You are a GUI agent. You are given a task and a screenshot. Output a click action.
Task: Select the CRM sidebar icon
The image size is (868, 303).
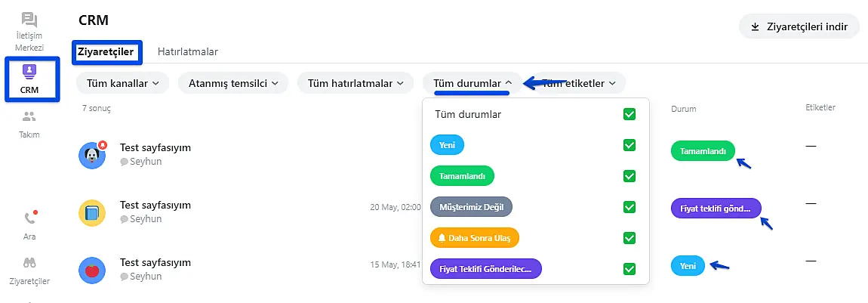click(29, 73)
